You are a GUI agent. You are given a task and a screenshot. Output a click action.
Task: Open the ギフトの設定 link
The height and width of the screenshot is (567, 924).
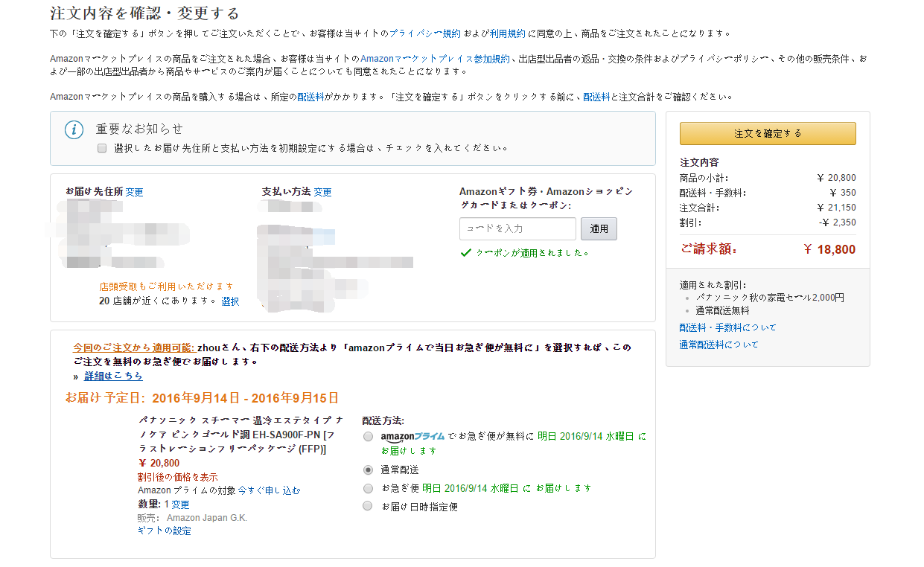[x=165, y=531]
